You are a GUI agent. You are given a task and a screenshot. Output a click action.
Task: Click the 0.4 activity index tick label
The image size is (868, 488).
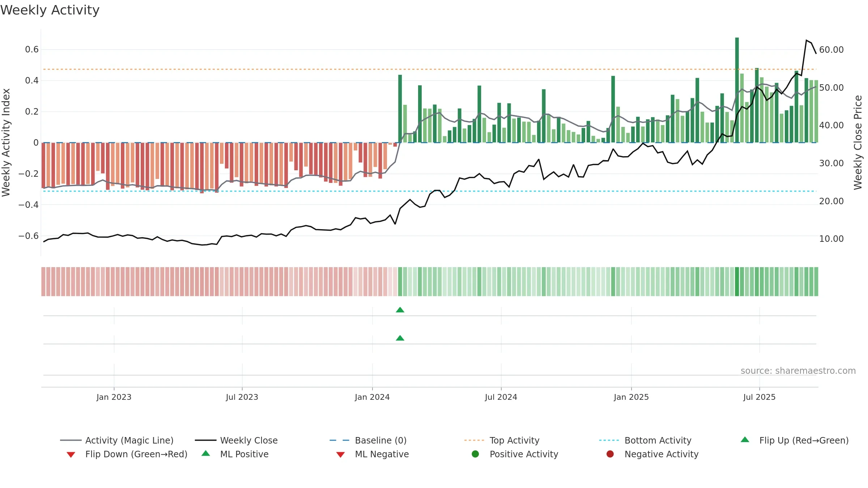click(32, 80)
